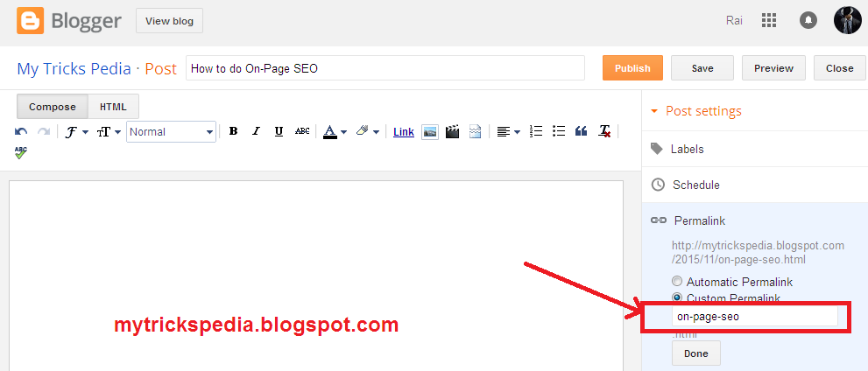Remove formatting with the Tx icon
Image resolution: width=868 pixels, height=371 pixels.
click(x=604, y=131)
